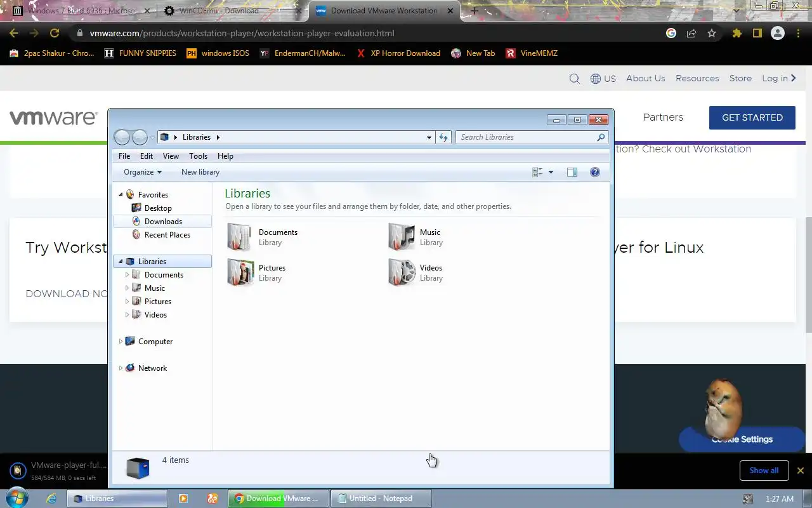Open the windows ISOS bookmark

pos(218,53)
